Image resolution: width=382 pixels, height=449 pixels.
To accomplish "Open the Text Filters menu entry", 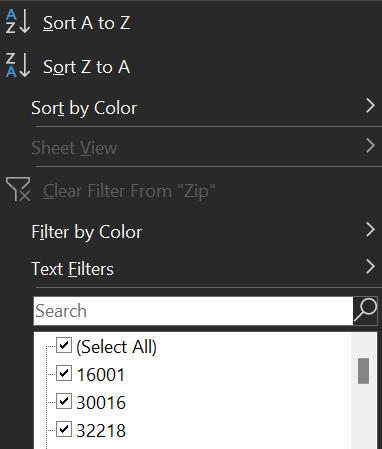I will (x=72, y=269).
